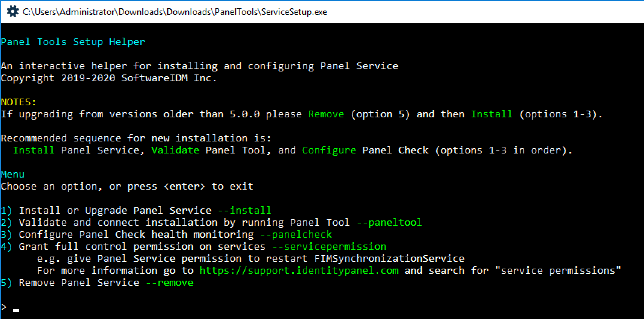Click the ServiceSetup.exe window title path
Image resolution: width=644 pixels, height=319 pixels.
(175, 12)
